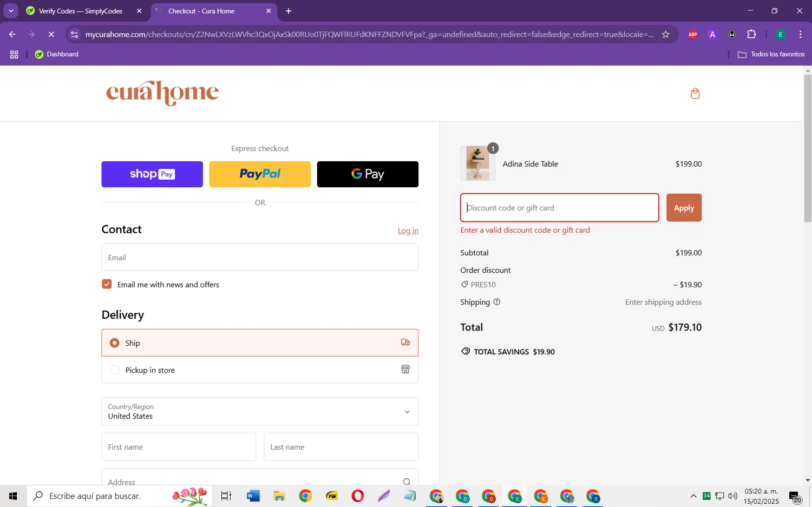Focus the Discount code or gift card field
The width and height of the screenshot is (812, 507).
560,208
